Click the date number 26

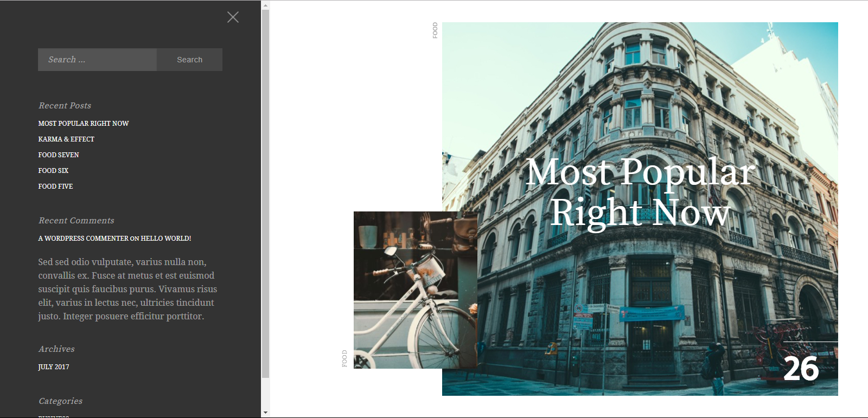[801, 369]
